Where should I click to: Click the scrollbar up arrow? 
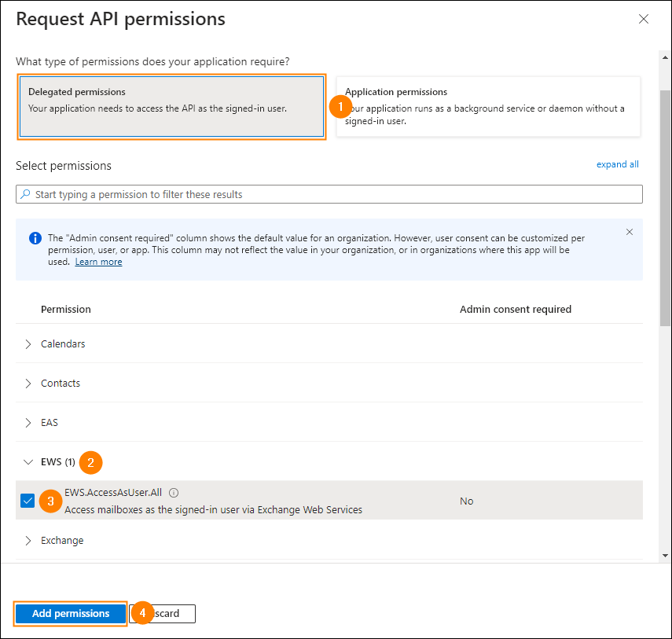(665, 57)
